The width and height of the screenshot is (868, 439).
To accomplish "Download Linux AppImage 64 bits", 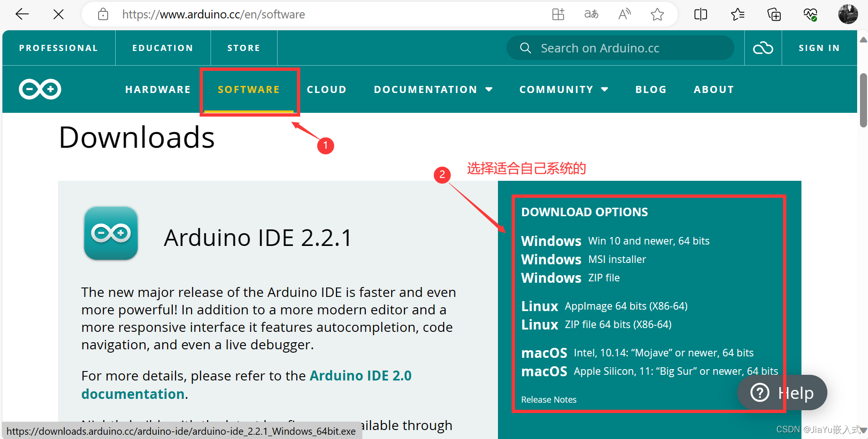I will [604, 306].
